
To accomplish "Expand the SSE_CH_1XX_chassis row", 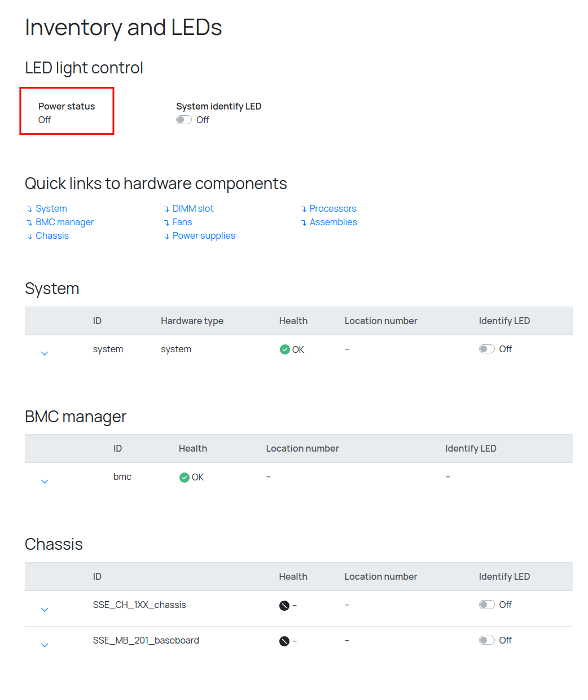I will [45, 610].
